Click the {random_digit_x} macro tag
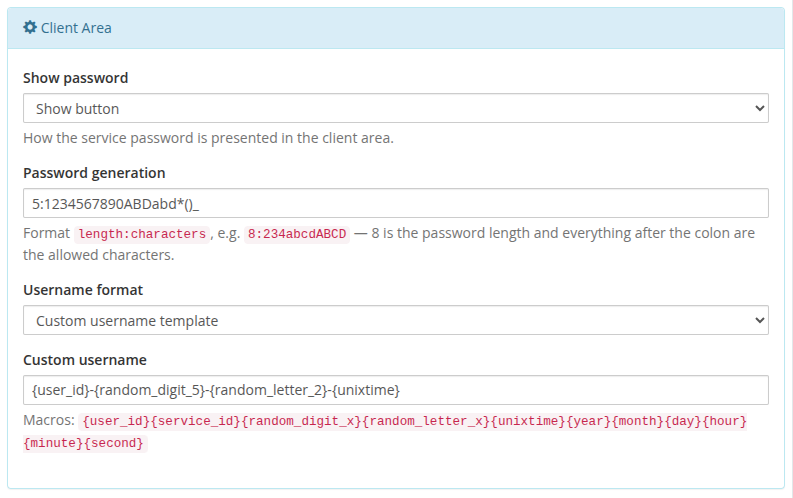The image size is (793, 498). tap(301, 421)
